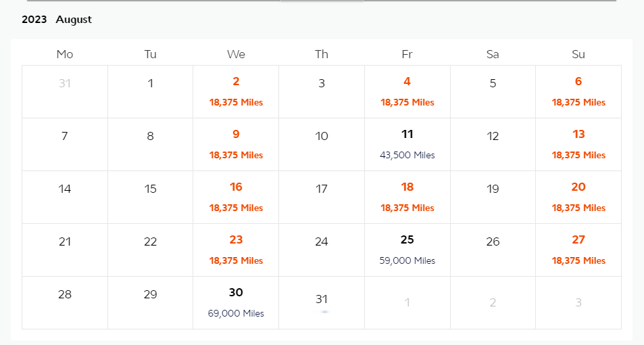Click Thursday August 10 cell
644x345 pixels.
click(322, 144)
